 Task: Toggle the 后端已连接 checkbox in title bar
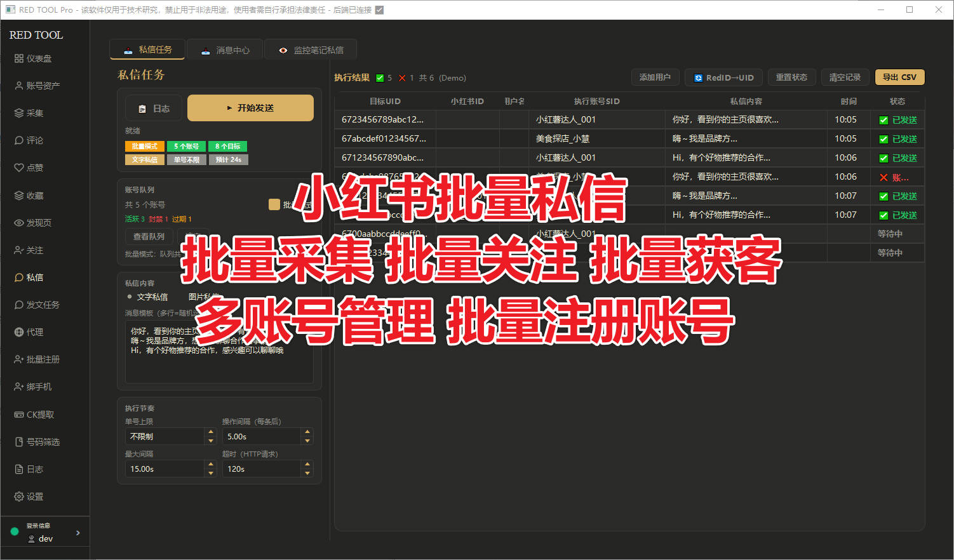coord(380,10)
